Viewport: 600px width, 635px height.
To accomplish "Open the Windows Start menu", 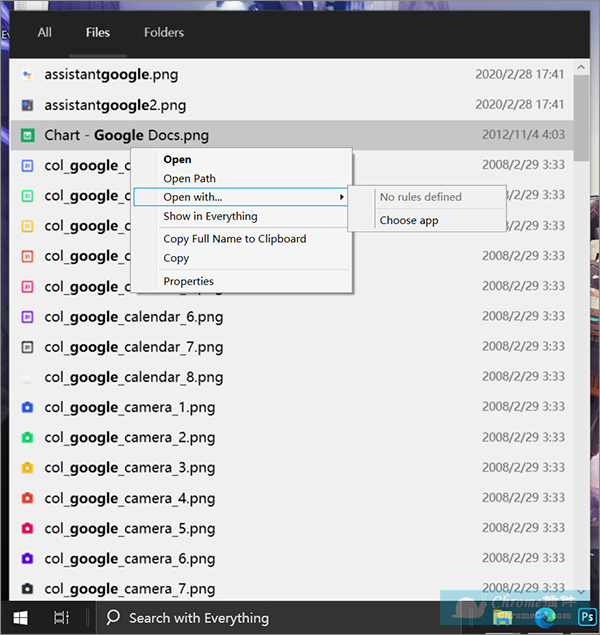I will [x=21, y=617].
